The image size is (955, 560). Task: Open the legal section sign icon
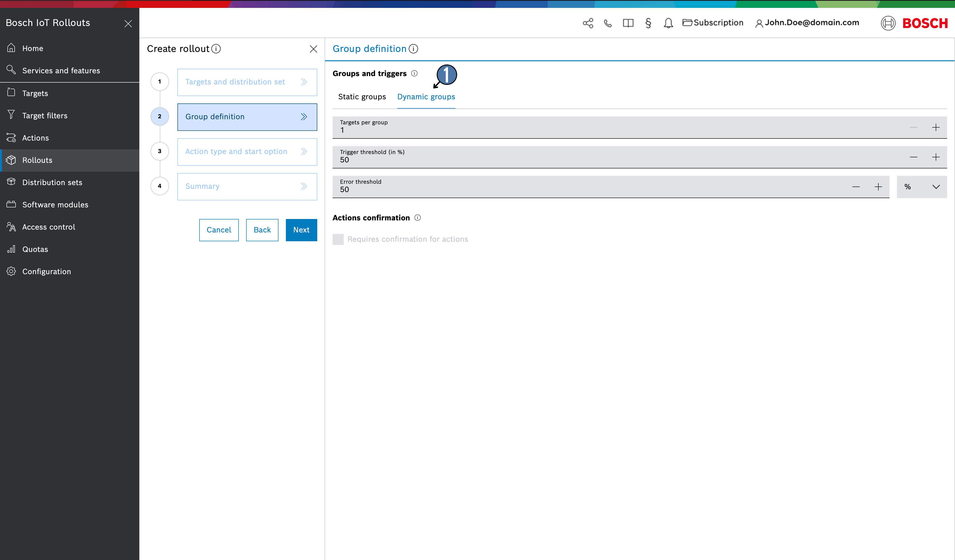point(648,23)
